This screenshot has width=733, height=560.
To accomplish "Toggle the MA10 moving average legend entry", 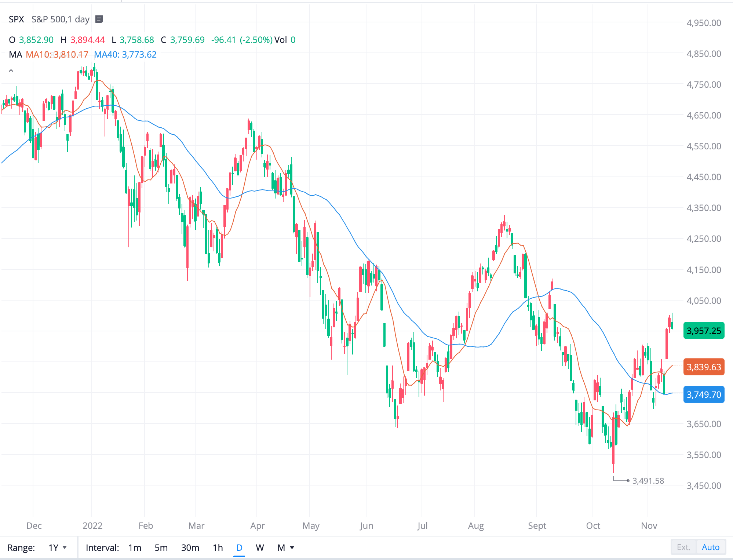I will pos(56,54).
